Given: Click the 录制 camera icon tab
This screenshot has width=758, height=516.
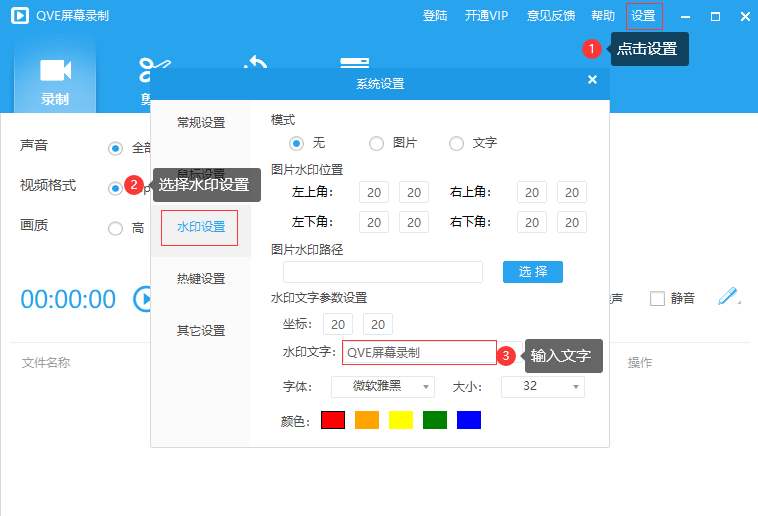Looking at the screenshot, I should click(55, 78).
